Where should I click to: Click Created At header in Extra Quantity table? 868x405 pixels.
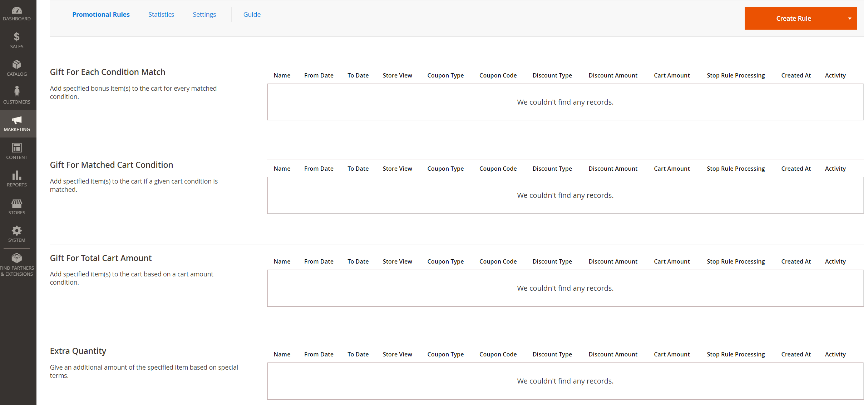click(x=796, y=354)
